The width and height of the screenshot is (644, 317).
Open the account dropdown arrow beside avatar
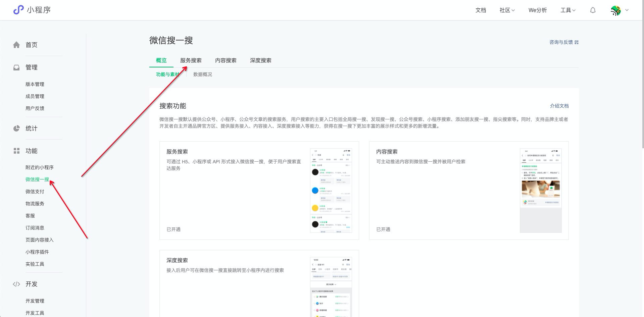point(627,10)
